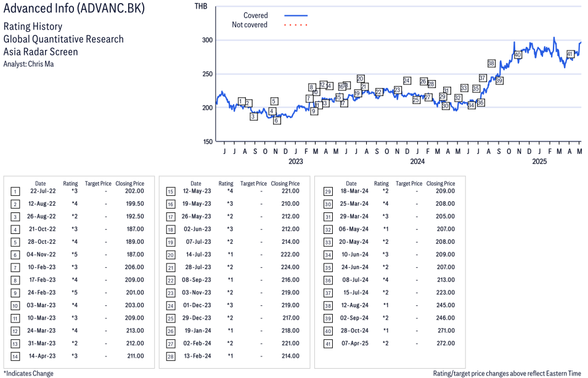The height and width of the screenshot is (378, 588).
Task: Click marker 22 on the price chart
Action: [379, 92]
